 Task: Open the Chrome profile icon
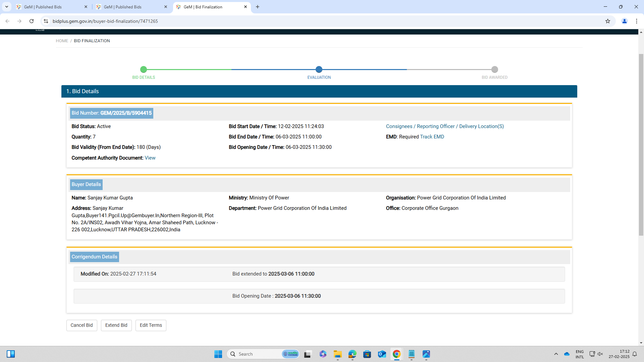tap(625, 21)
